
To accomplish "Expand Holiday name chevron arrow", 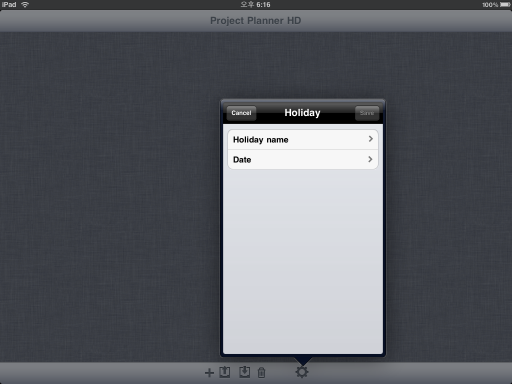I will pyautogui.click(x=370, y=139).
